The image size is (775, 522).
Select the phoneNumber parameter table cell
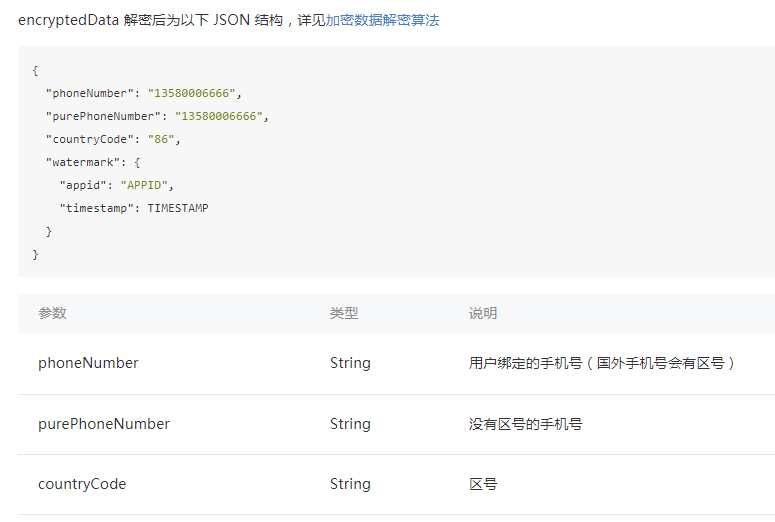pos(88,363)
